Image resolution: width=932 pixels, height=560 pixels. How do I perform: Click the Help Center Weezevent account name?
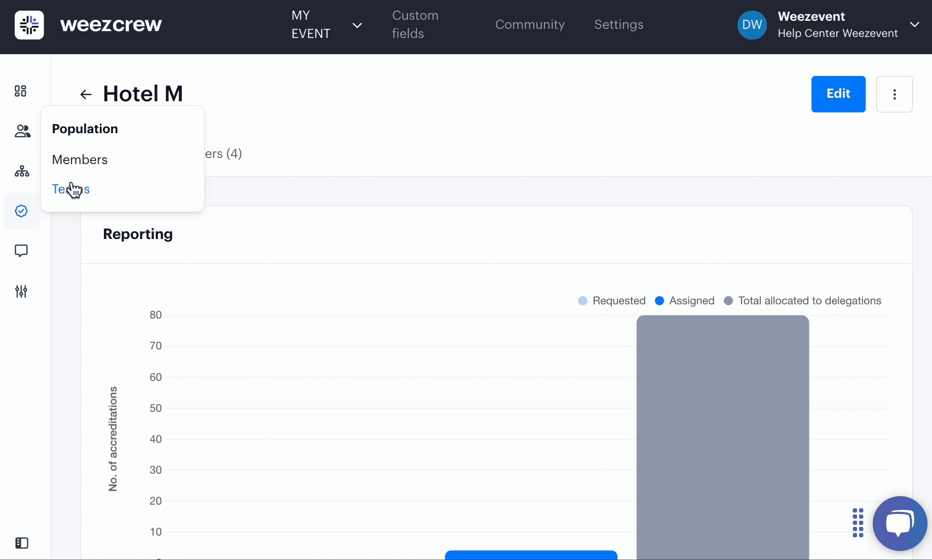click(838, 33)
